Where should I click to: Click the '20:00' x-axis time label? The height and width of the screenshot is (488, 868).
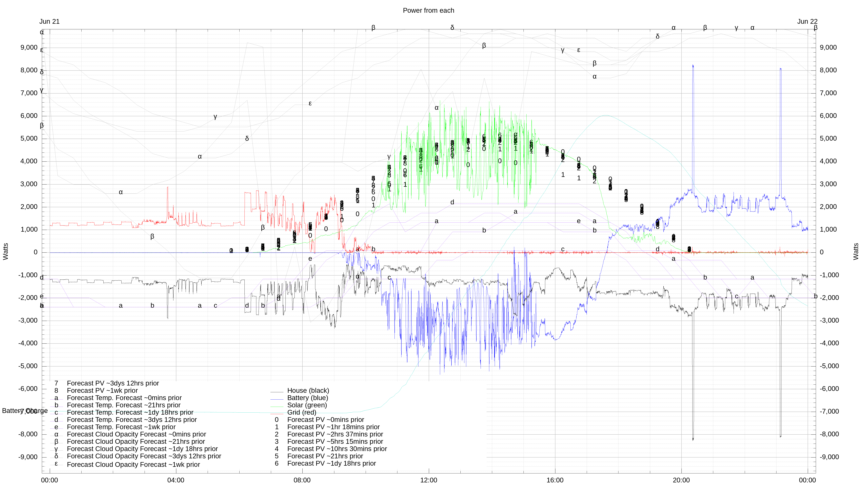click(x=681, y=480)
